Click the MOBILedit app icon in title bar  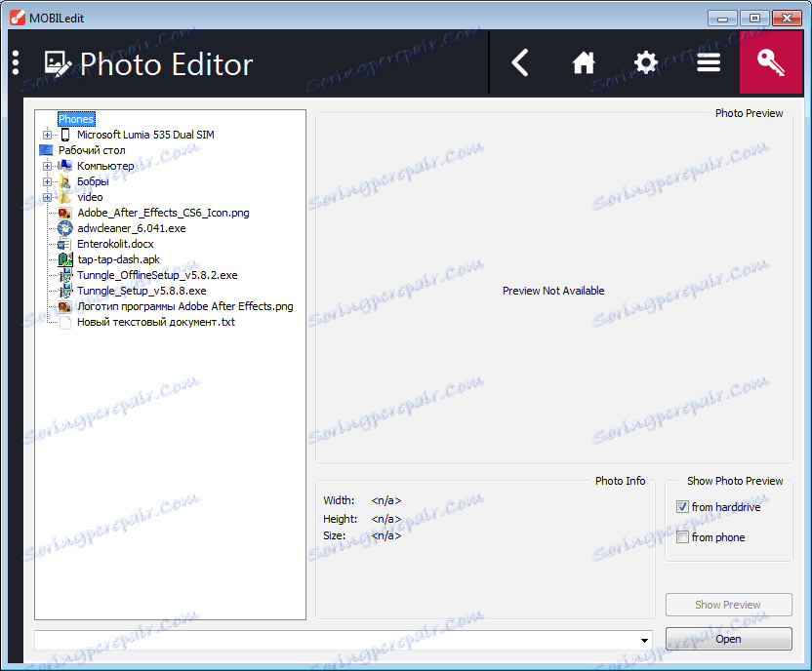[x=18, y=18]
